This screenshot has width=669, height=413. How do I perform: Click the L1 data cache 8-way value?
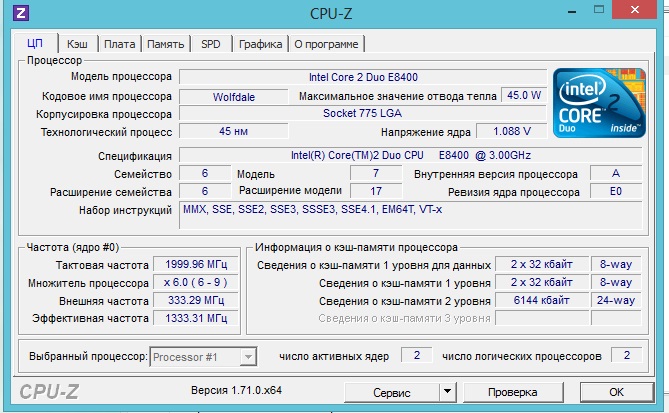click(616, 265)
